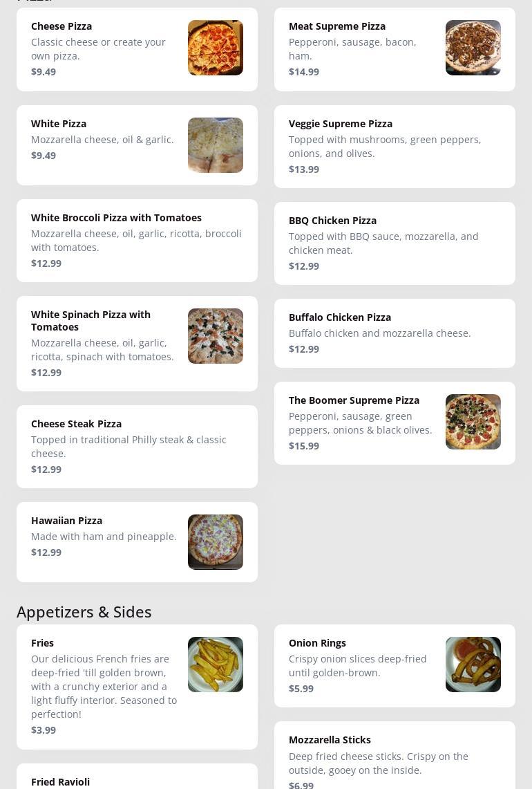
Task: Click the White Spinach Pizza picture
Action: 215,336
